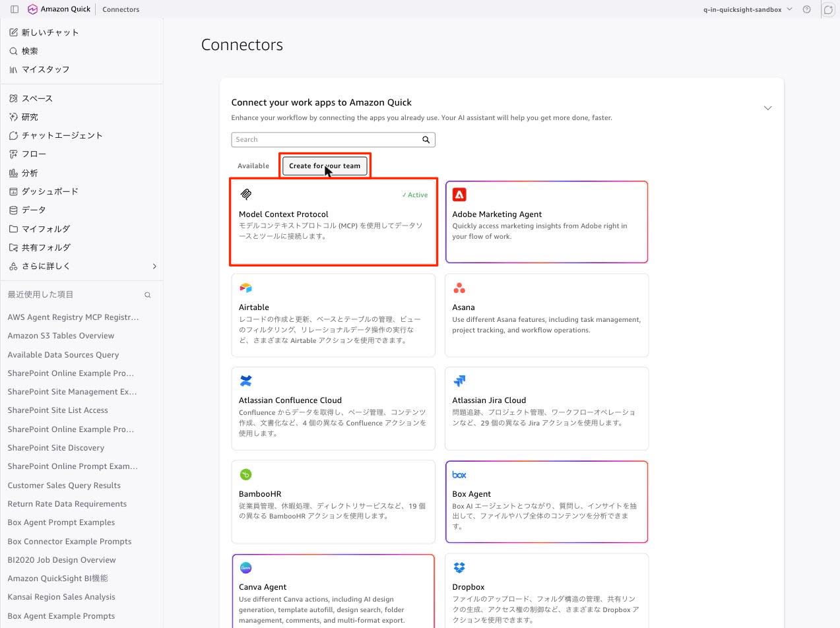Switch to the Available tab
The height and width of the screenshot is (628, 840).
tap(253, 166)
